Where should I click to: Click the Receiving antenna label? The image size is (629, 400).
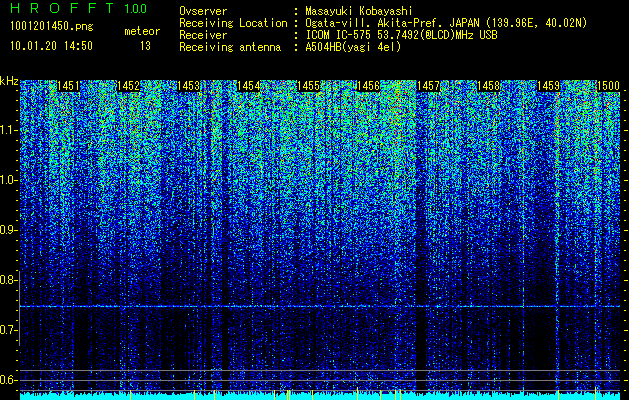click(x=230, y=47)
